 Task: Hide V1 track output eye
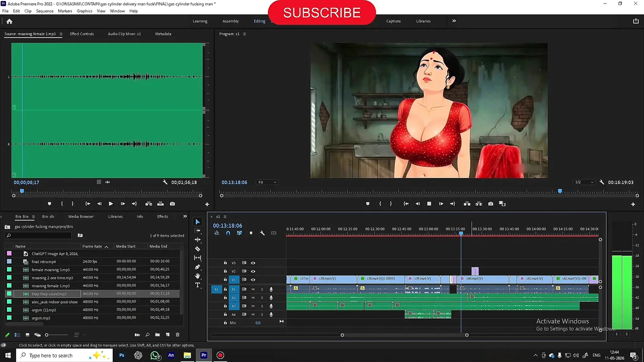253,280
